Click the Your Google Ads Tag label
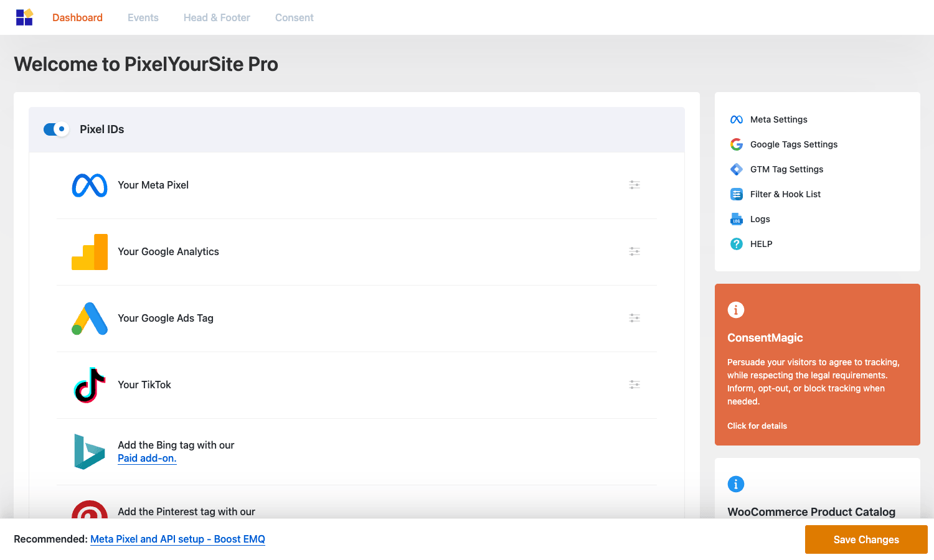Image resolution: width=934 pixels, height=560 pixels. point(166,318)
